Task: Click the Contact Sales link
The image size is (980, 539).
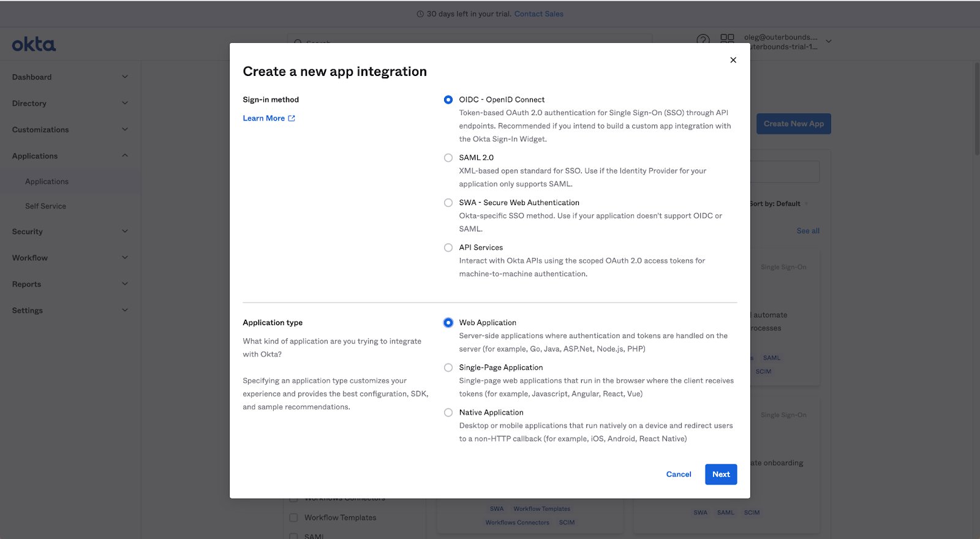Action: tap(539, 14)
